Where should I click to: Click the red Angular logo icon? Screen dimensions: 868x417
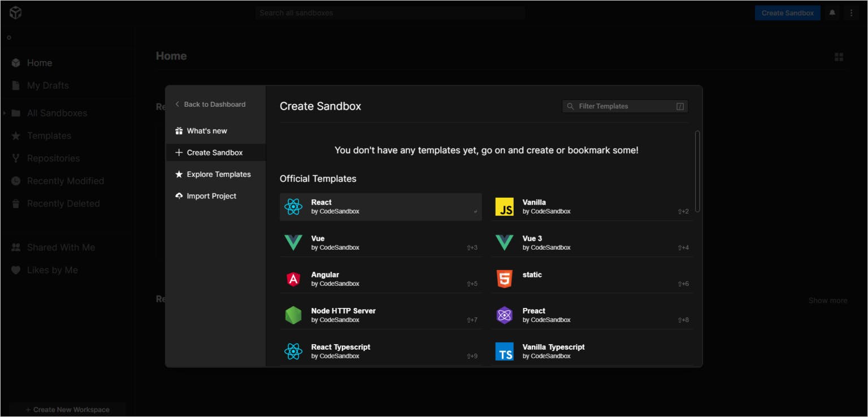[x=293, y=279]
